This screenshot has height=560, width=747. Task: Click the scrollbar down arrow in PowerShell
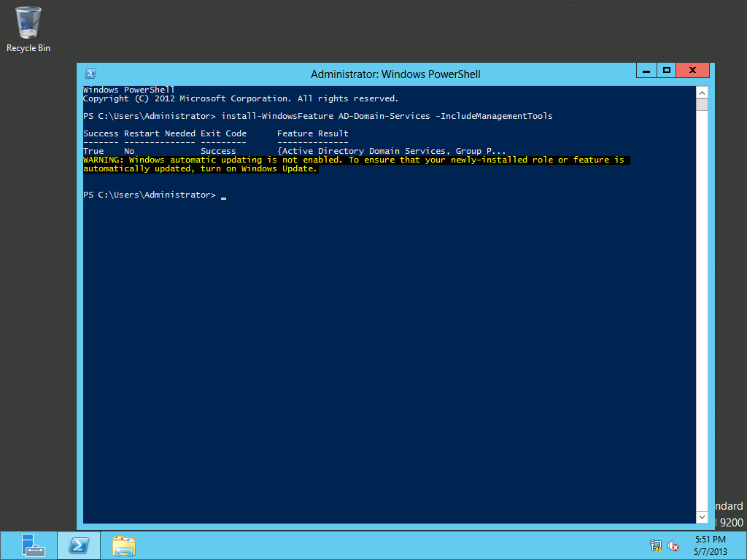702,517
